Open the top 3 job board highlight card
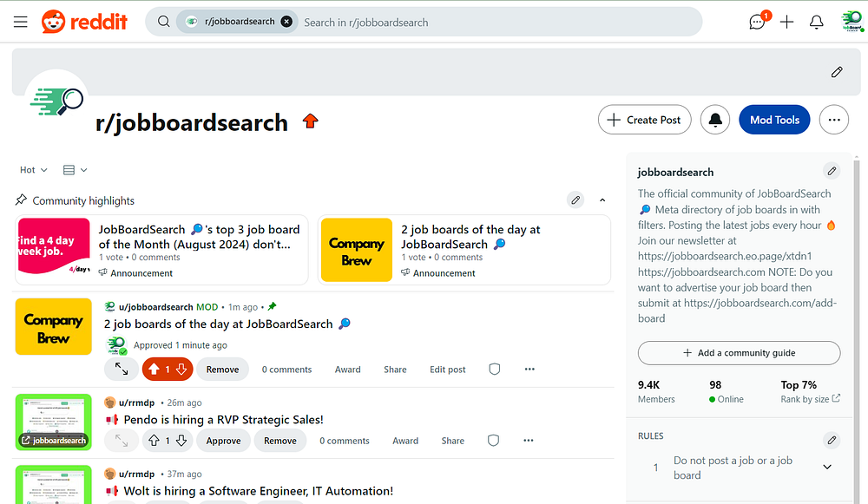This screenshot has height=504, width=868. [161, 250]
